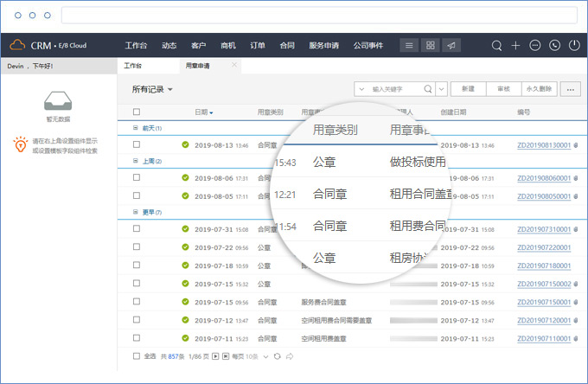
Task: Go to next page arrow in pagination
Action: click(215, 355)
